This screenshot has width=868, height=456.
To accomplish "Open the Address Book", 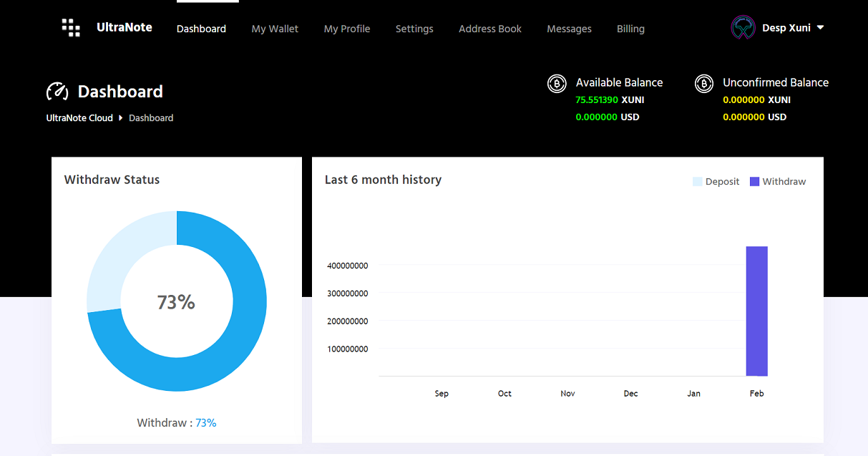I will (x=490, y=29).
